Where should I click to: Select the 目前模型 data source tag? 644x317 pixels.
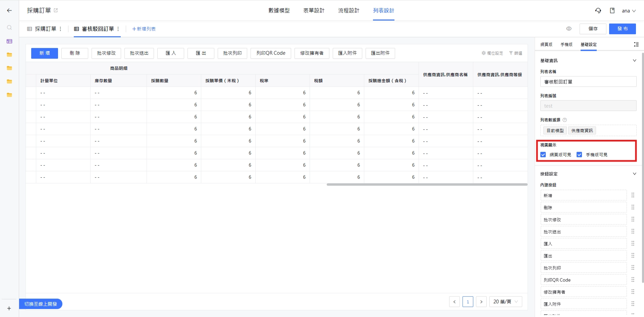tap(555, 131)
